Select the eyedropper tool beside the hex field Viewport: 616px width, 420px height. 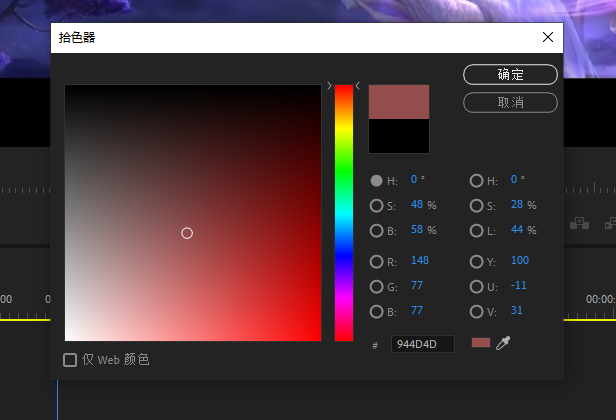pyautogui.click(x=503, y=343)
